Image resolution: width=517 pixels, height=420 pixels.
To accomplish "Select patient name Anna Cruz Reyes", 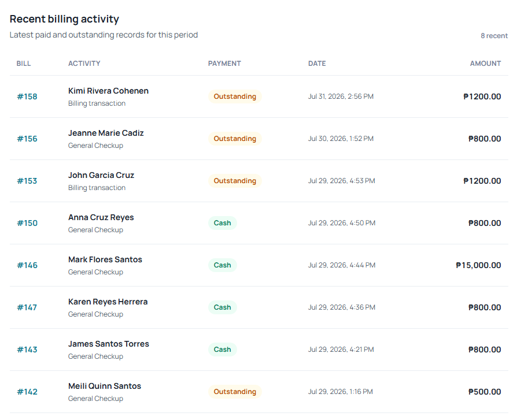I will click(x=101, y=217).
